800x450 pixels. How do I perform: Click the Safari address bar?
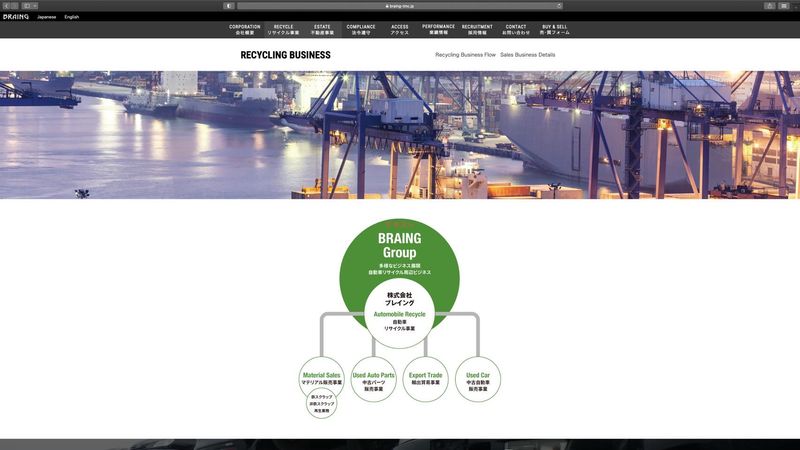tap(400, 6)
